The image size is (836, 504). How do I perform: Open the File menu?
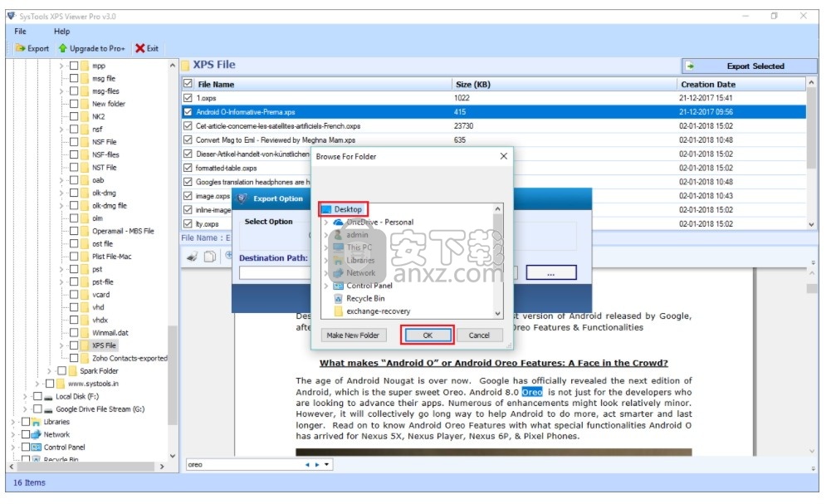coord(20,32)
